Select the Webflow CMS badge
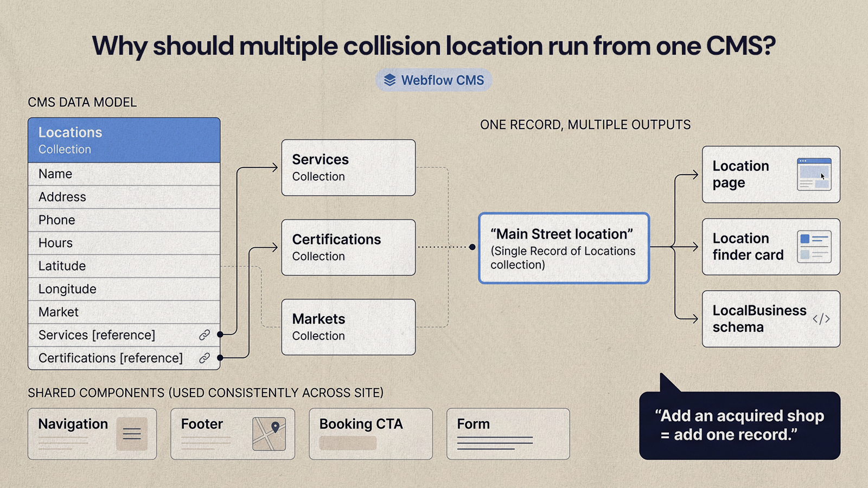The image size is (868, 488). tap(434, 80)
